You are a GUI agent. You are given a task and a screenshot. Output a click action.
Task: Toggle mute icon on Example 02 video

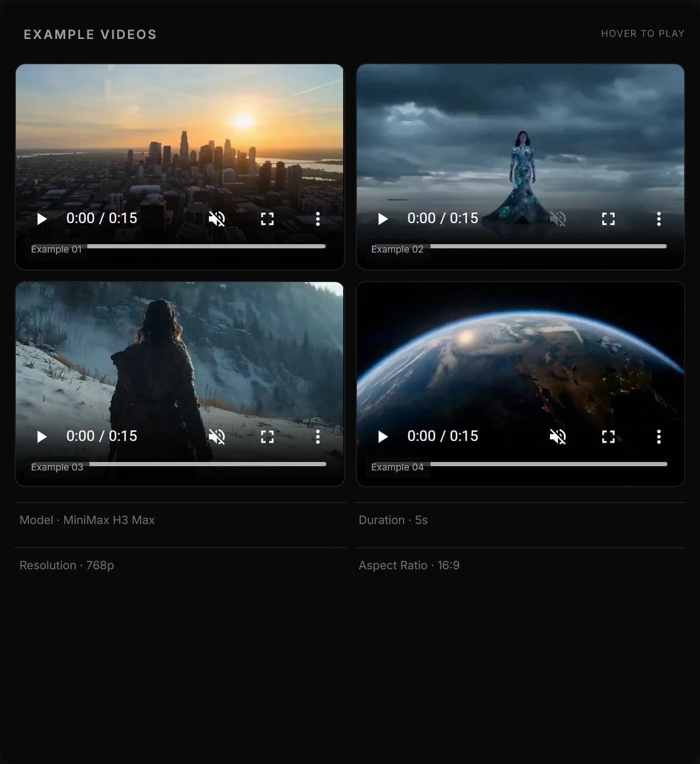point(558,219)
